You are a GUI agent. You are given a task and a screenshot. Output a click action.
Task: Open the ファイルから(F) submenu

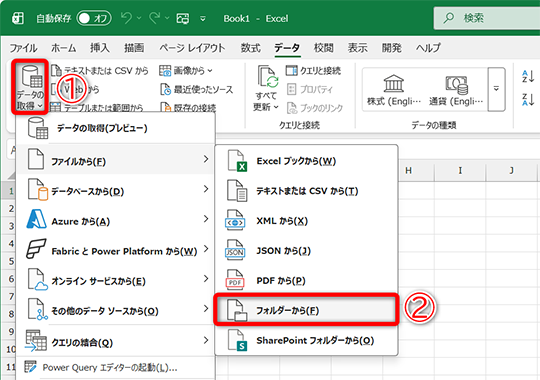tap(115, 159)
